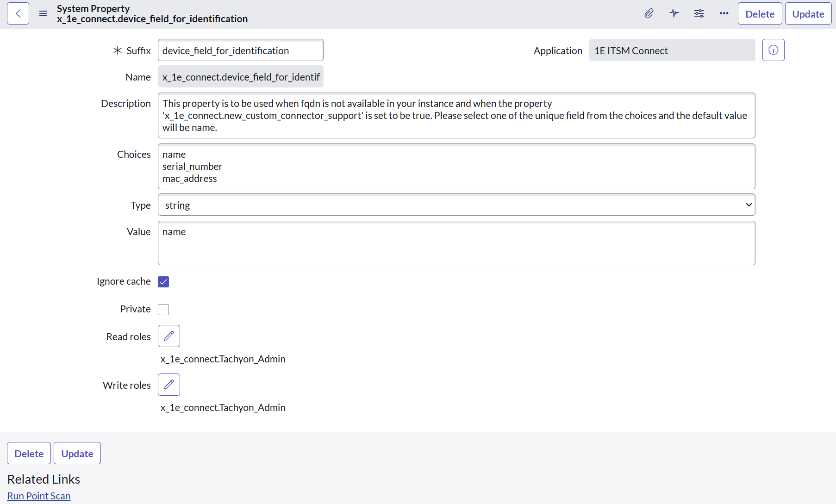Click the back arrow button

coord(18,13)
